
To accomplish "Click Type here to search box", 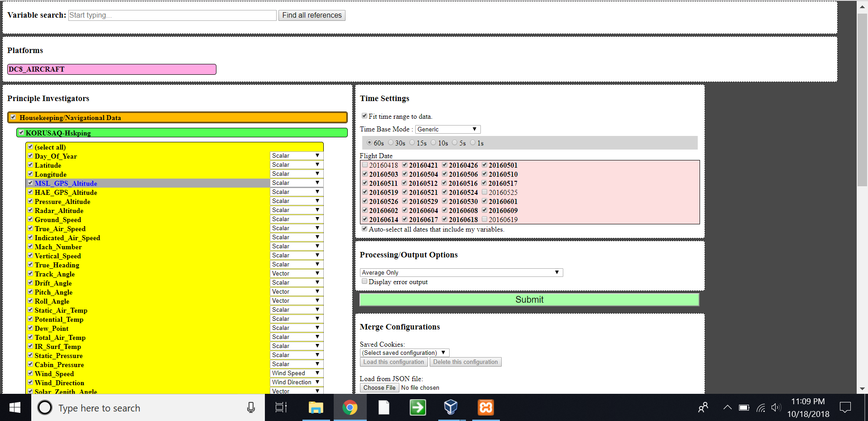I will coord(148,408).
